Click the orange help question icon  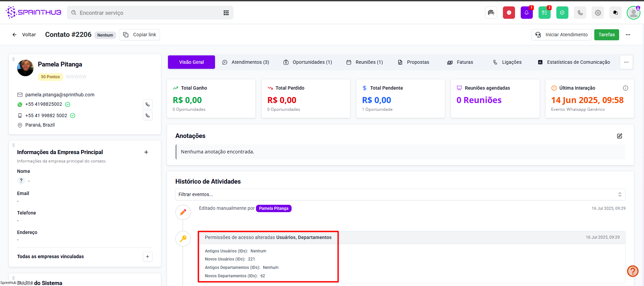[632, 271]
